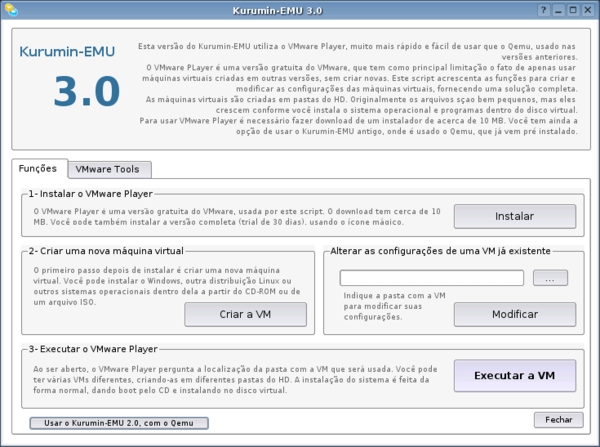Viewport: 600px width, 447px height.
Task: Click the large '3.0' version number
Action: coord(87,91)
